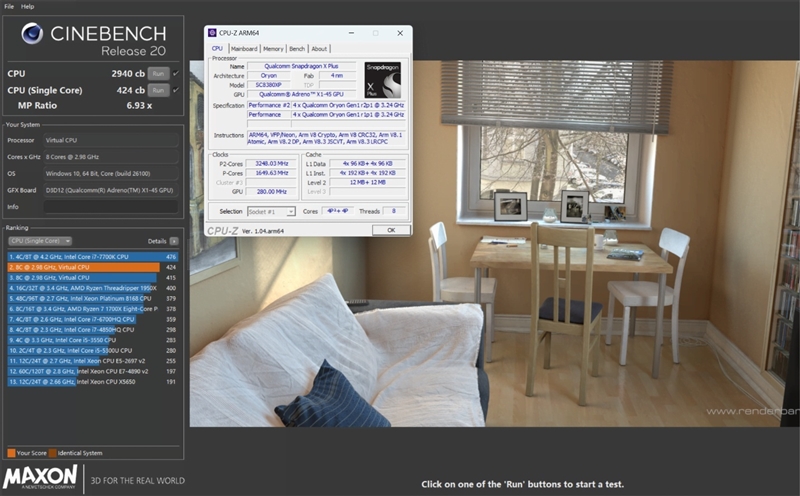The height and width of the screenshot is (496, 800).
Task: Click the P-Cores 1649.63 MHz clock value
Action: click(x=271, y=173)
